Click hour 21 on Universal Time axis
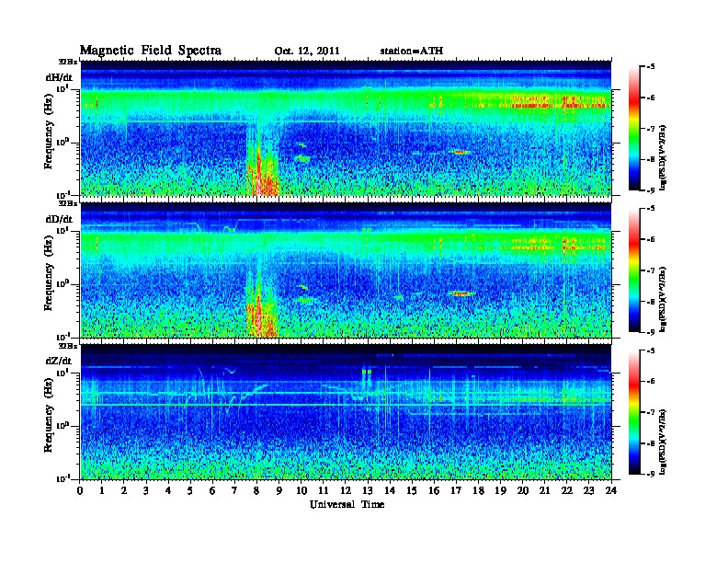 pyautogui.click(x=544, y=491)
